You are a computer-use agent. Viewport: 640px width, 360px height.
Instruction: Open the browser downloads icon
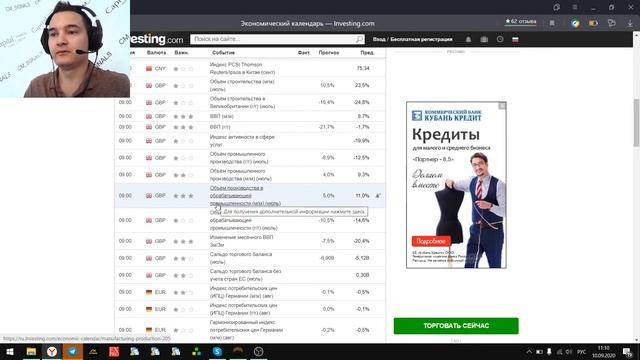point(630,23)
